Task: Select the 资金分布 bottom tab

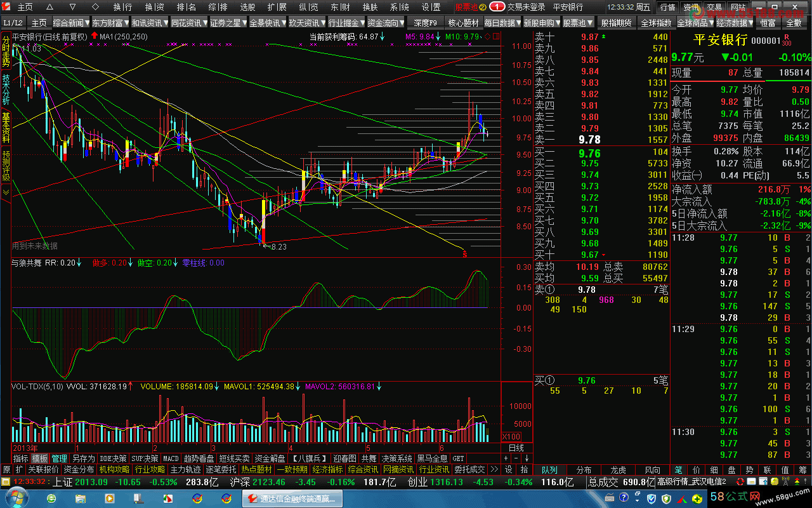Action: point(79,470)
